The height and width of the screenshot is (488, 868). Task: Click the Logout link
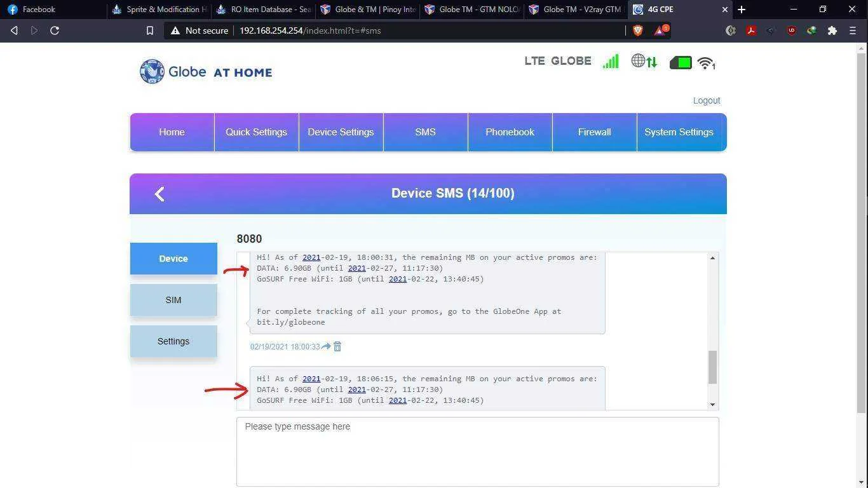point(706,100)
